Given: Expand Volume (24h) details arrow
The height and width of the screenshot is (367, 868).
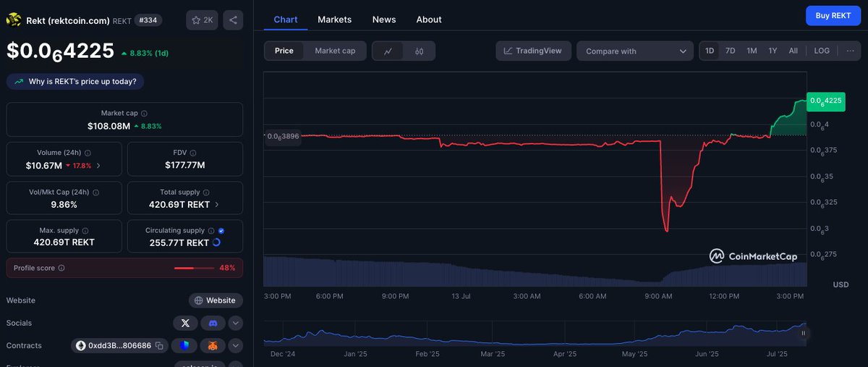Looking at the screenshot, I should pos(98,165).
